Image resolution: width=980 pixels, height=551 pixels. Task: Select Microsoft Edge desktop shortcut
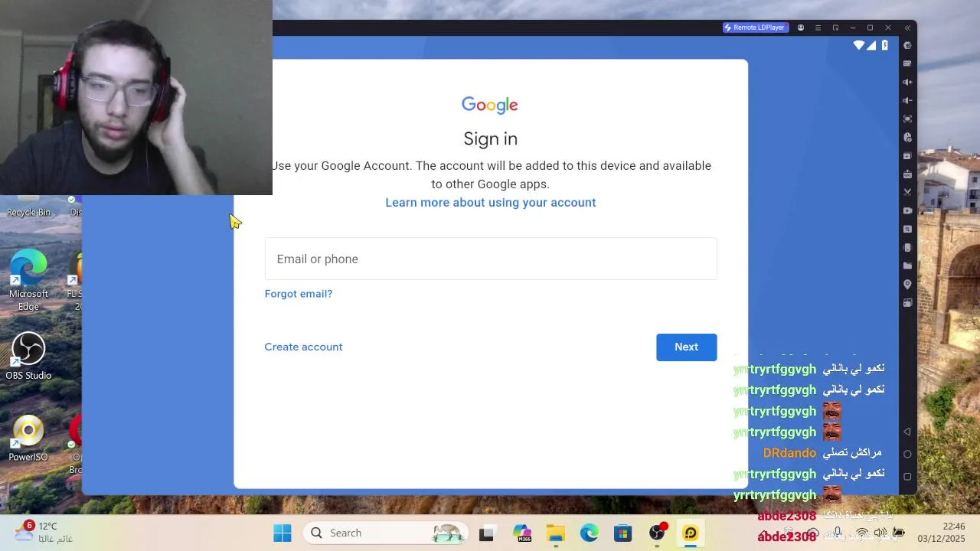28,280
